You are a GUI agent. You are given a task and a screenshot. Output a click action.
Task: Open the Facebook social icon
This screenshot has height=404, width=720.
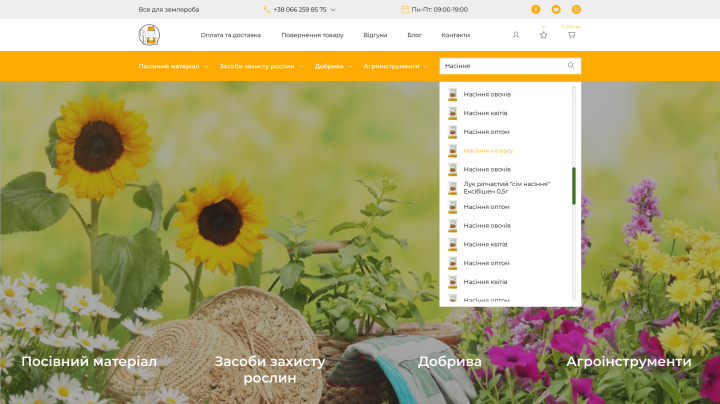pyautogui.click(x=536, y=9)
